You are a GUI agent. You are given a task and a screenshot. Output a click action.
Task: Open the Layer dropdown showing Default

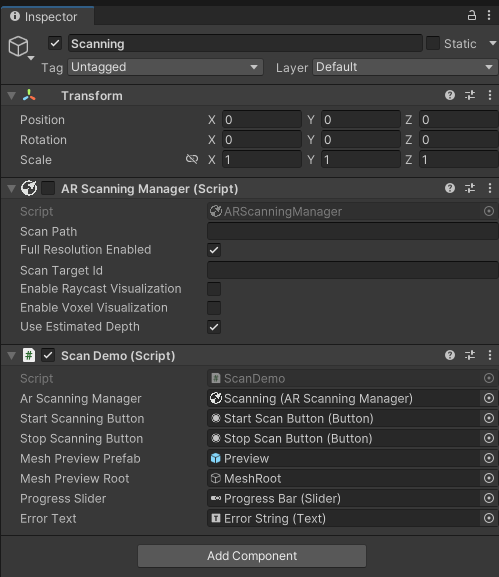coord(405,67)
